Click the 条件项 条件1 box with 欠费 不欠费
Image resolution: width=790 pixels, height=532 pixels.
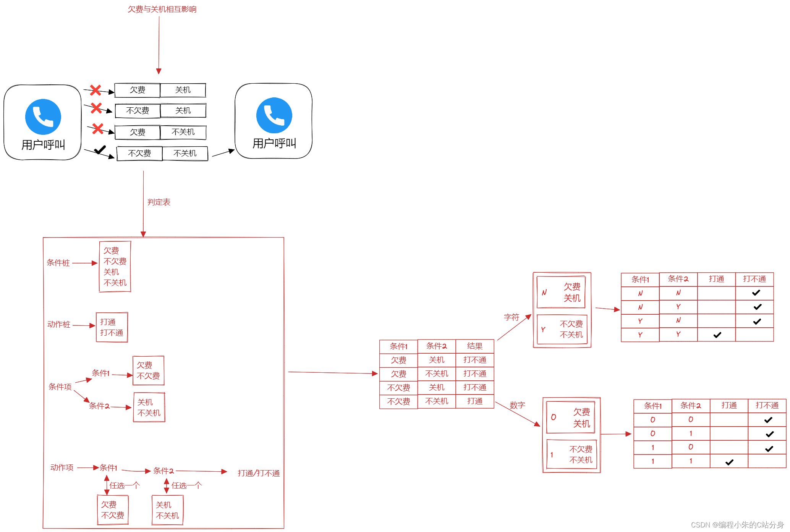(149, 370)
